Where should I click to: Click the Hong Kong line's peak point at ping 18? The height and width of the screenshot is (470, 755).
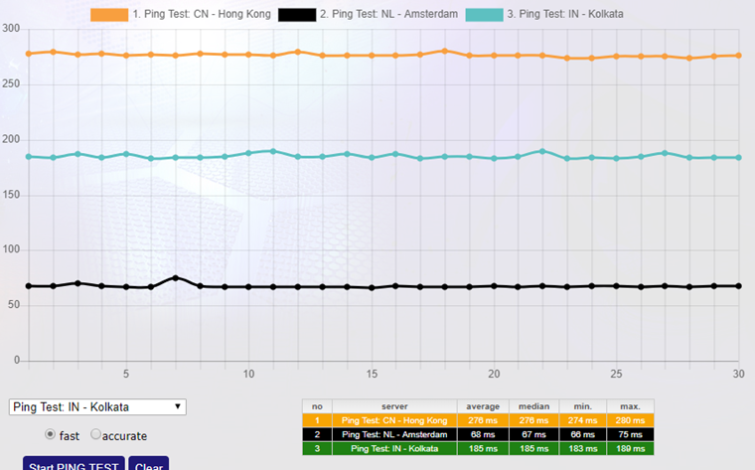tap(445, 50)
